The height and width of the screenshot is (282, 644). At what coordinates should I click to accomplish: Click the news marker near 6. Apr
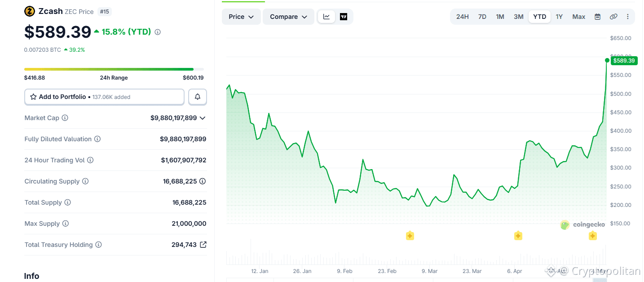click(518, 236)
